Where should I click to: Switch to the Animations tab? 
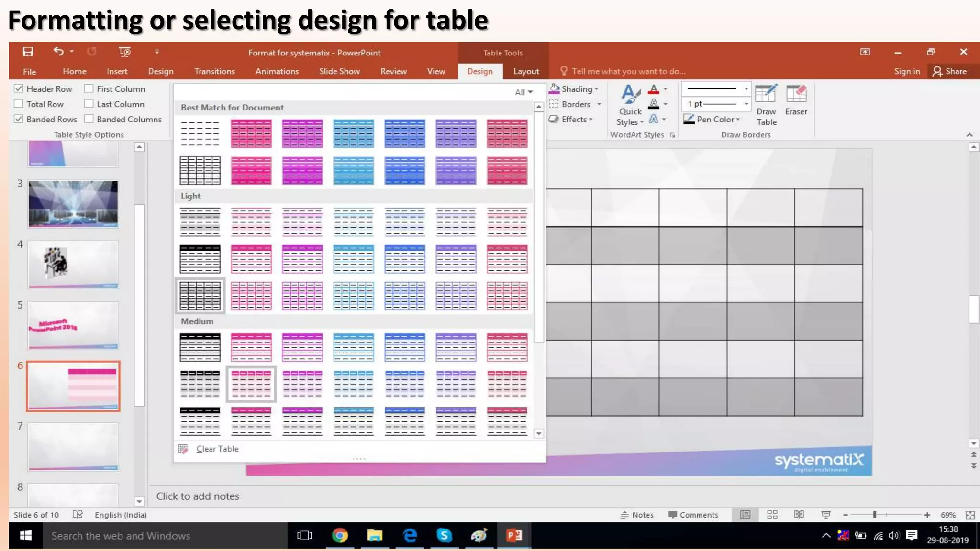pos(277,71)
